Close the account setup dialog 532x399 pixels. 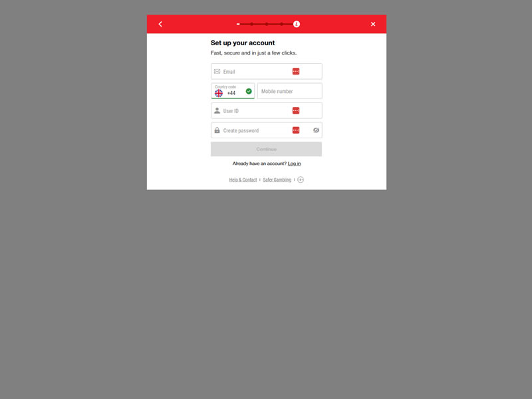pyautogui.click(x=373, y=24)
